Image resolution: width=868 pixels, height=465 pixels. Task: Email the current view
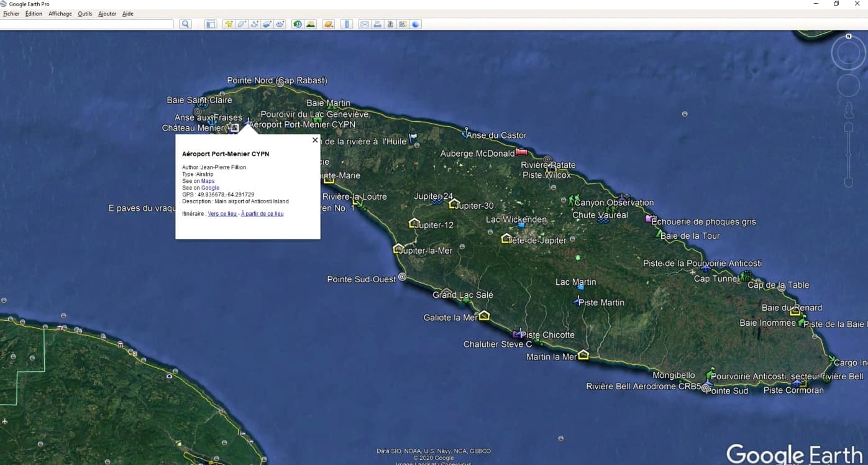click(x=364, y=24)
